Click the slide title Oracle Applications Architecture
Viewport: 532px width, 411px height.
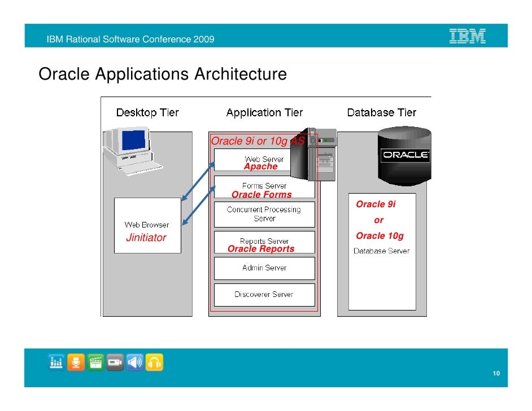(x=163, y=74)
